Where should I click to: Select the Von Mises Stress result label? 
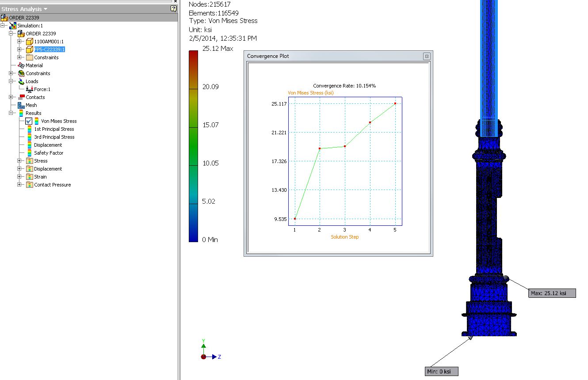click(59, 121)
